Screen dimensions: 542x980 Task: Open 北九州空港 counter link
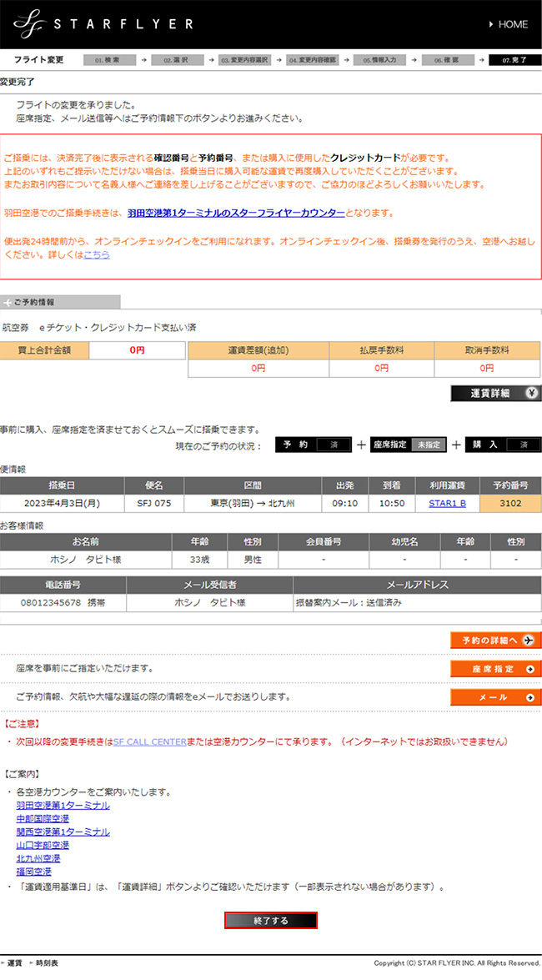[38, 858]
